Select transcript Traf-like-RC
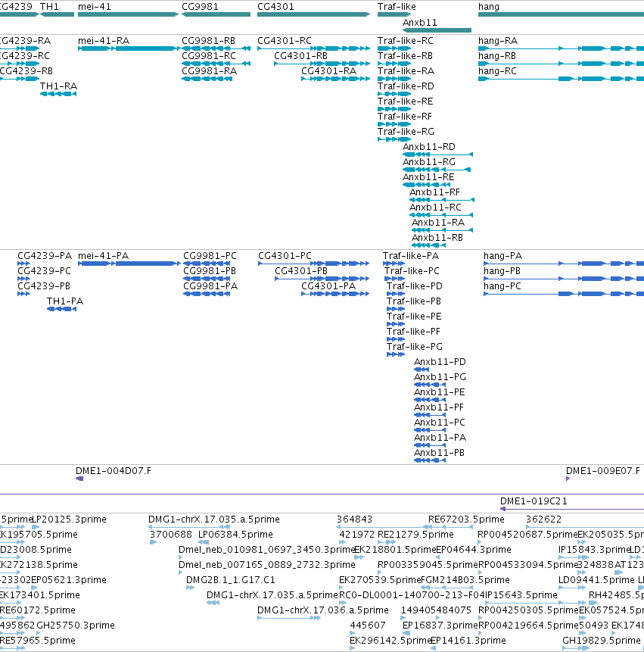This screenshot has height=652, width=644. tap(405, 41)
